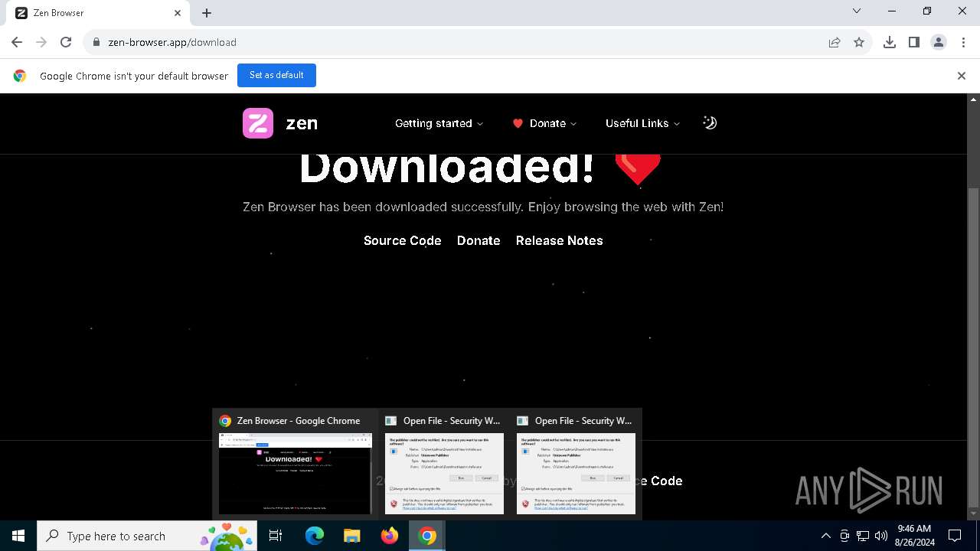Click scrollbar up arrow
Screen dimensions: 980x551
pyautogui.click(x=974, y=99)
